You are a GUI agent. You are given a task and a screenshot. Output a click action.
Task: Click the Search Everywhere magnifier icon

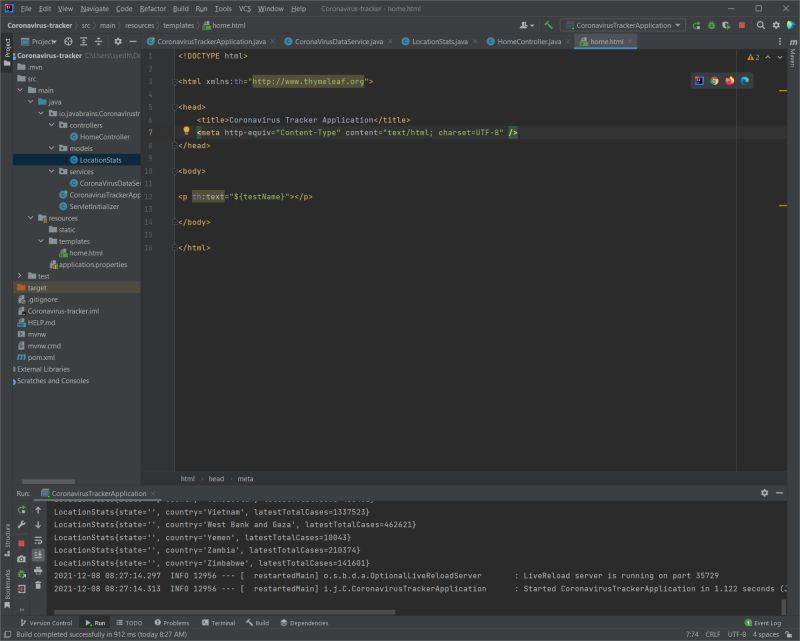tap(761, 25)
